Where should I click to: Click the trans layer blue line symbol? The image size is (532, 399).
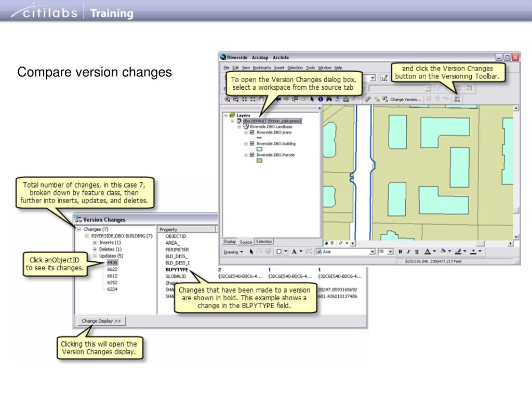tap(260, 138)
